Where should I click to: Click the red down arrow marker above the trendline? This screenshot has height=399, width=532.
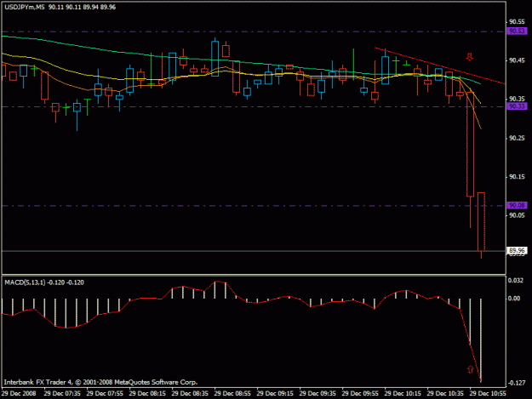tap(470, 57)
